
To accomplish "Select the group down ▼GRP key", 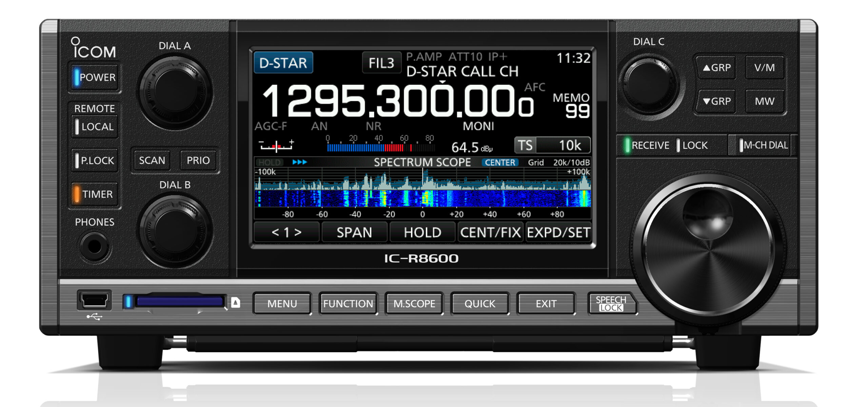I will (x=716, y=101).
